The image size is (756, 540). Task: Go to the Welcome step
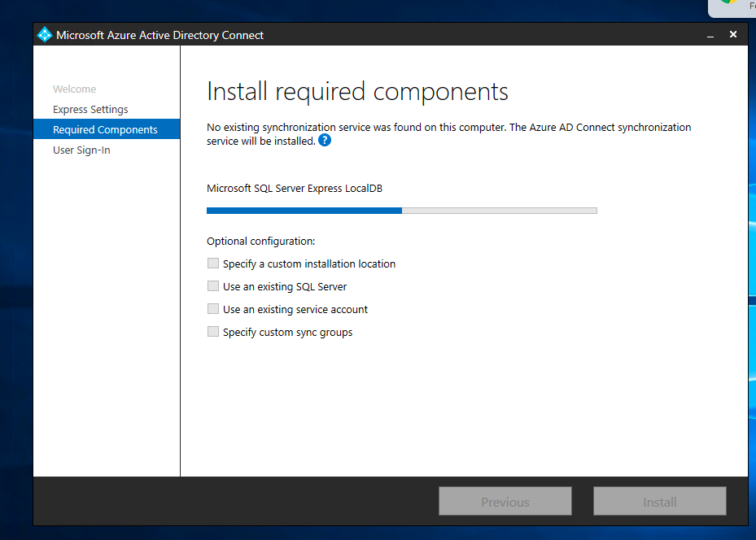[74, 89]
